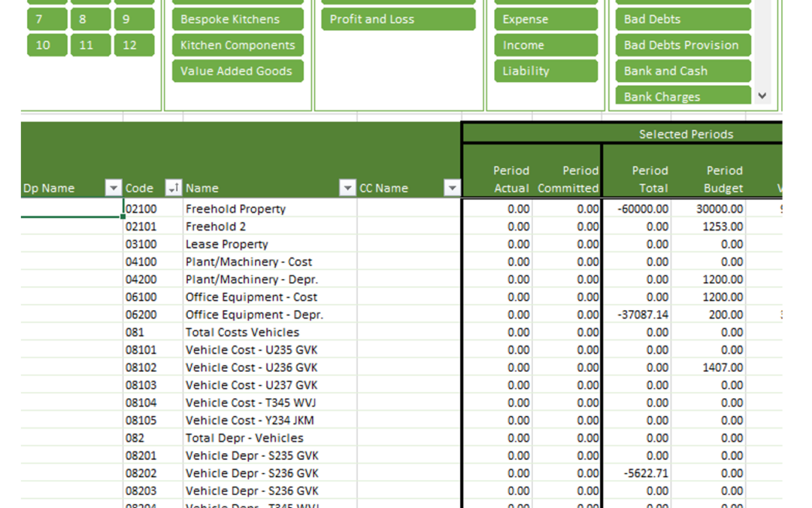Open the CC Name filter dropdown
The height and width of the screenshot is (508, 812).
click(x=451, y=188)
